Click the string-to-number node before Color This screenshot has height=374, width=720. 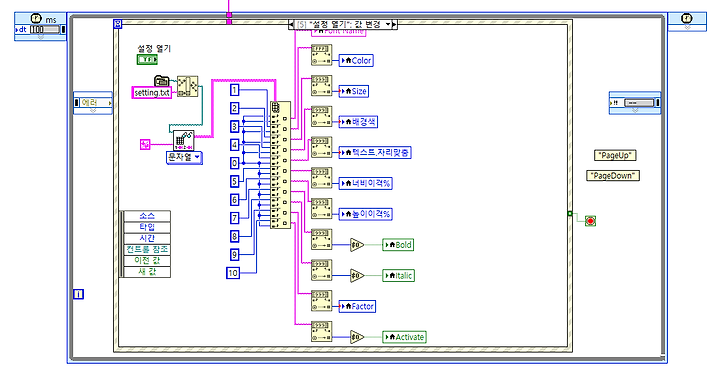(x=321, y=56)
